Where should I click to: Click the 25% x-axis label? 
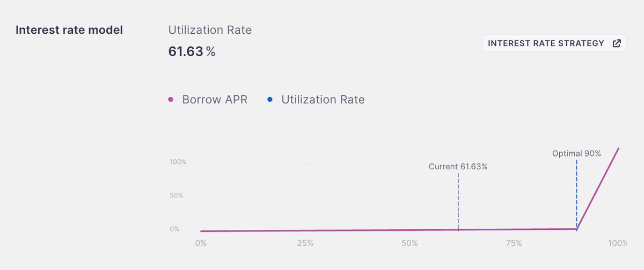tap(305, 243)
